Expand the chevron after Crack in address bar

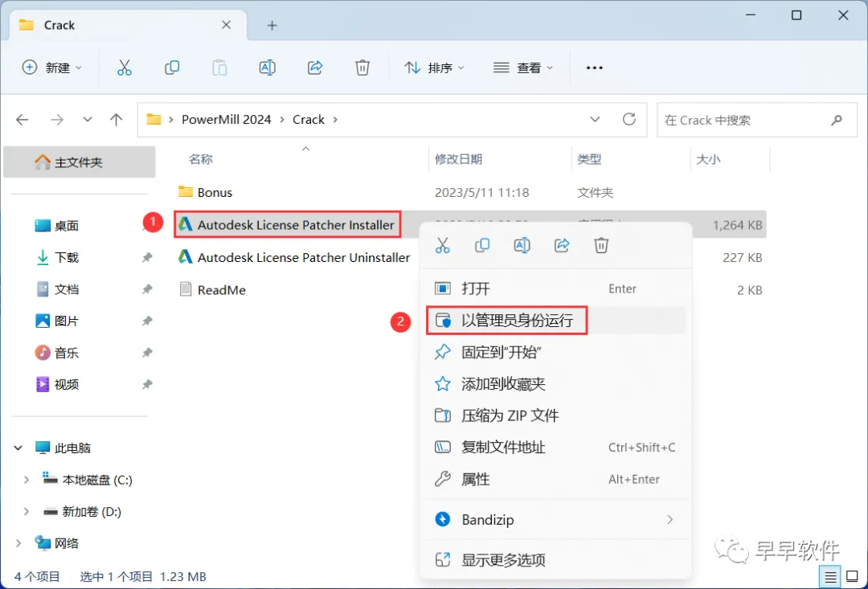[x=335, y=120]
